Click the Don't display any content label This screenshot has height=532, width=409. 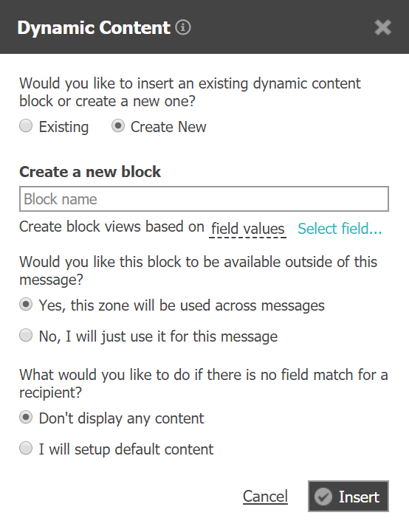(122, 418)
